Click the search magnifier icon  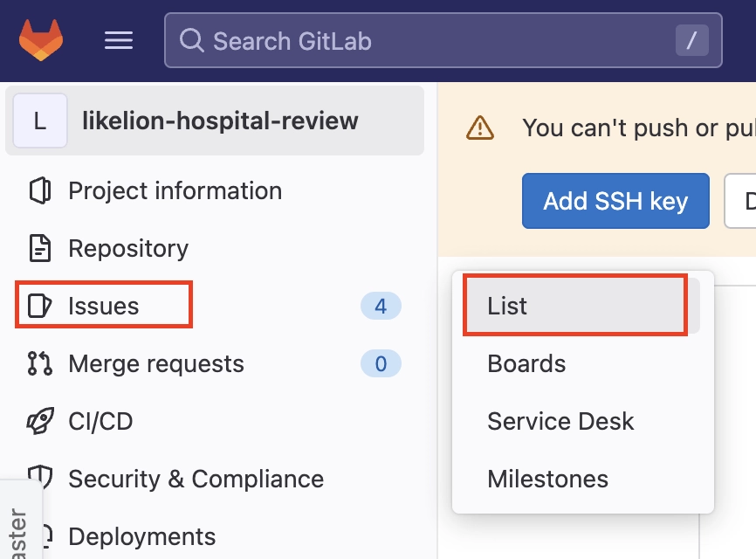(x=190, y=40)
